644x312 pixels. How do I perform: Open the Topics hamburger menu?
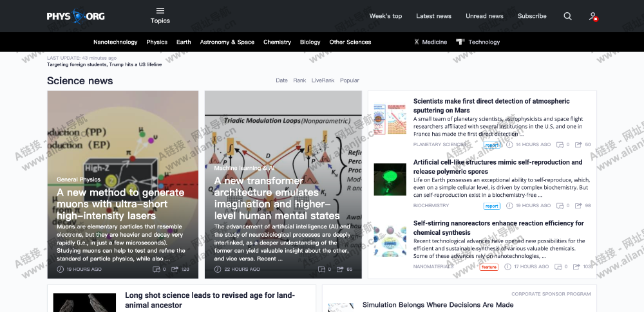160,15
